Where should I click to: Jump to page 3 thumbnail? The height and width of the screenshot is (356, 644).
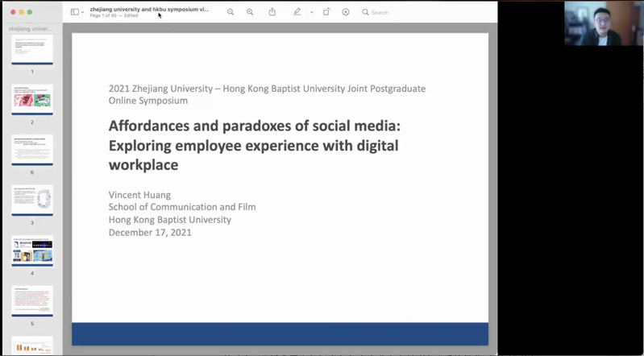pyautogui.click(x=32, y=201)
